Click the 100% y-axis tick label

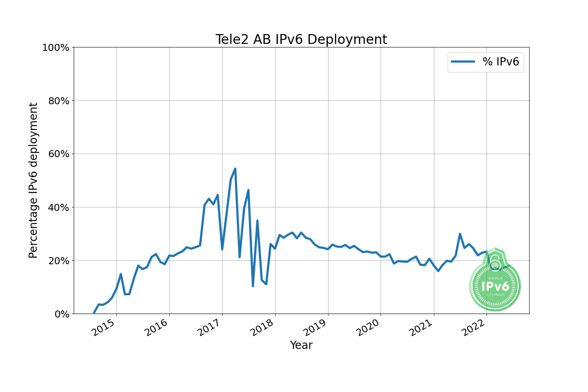pos(56,48)
